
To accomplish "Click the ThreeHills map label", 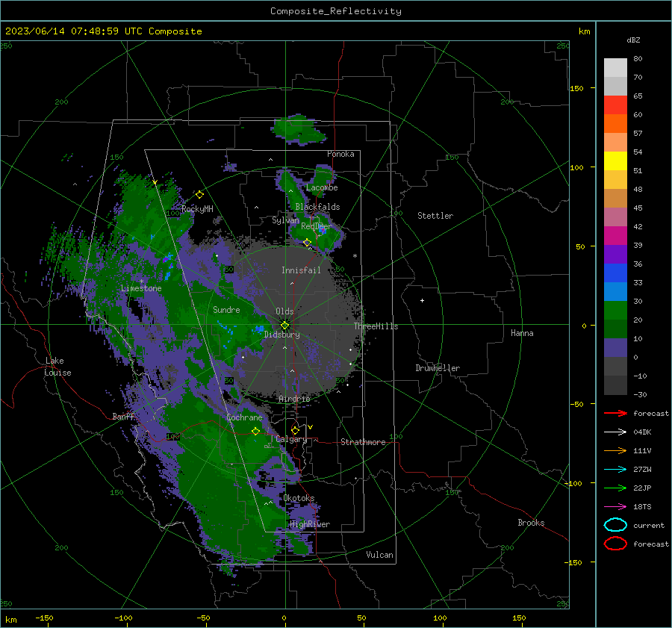I will coord(376,326).
